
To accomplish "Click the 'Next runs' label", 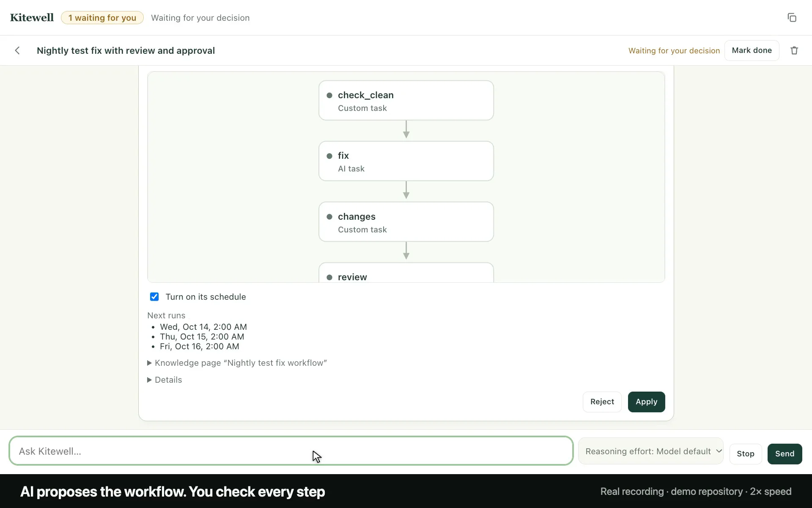I will 166,315.
